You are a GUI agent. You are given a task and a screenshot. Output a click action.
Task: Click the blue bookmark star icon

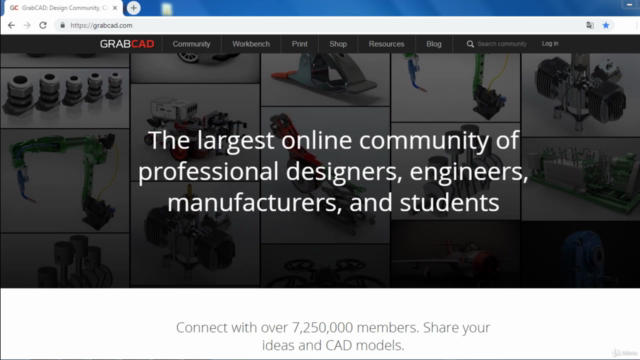pos(606,25)
